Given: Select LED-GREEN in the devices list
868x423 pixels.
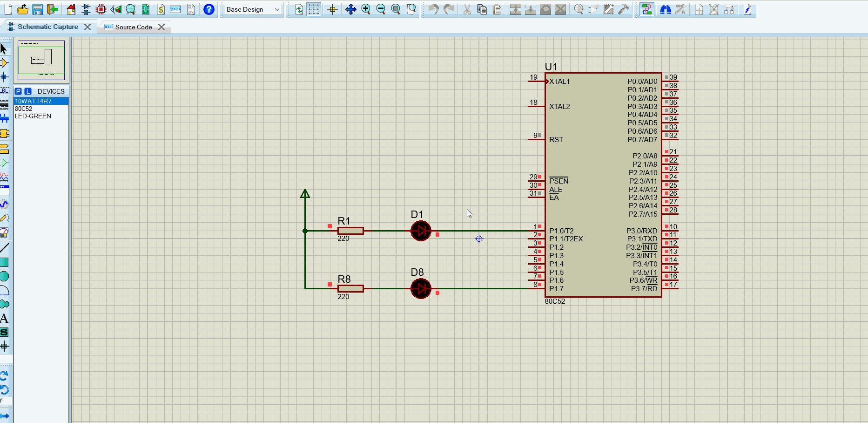Looking at the screenshot, I should pos(33,116).
